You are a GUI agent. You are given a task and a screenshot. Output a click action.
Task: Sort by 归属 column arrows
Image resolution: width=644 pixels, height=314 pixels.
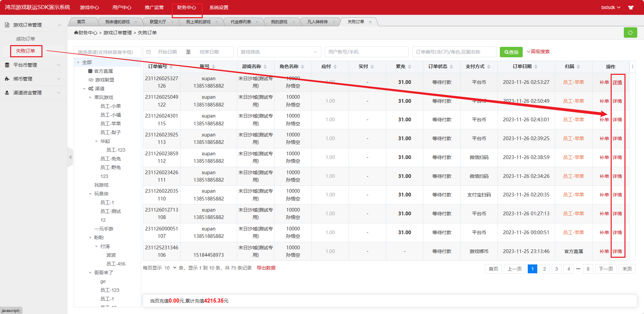point(578,67)
